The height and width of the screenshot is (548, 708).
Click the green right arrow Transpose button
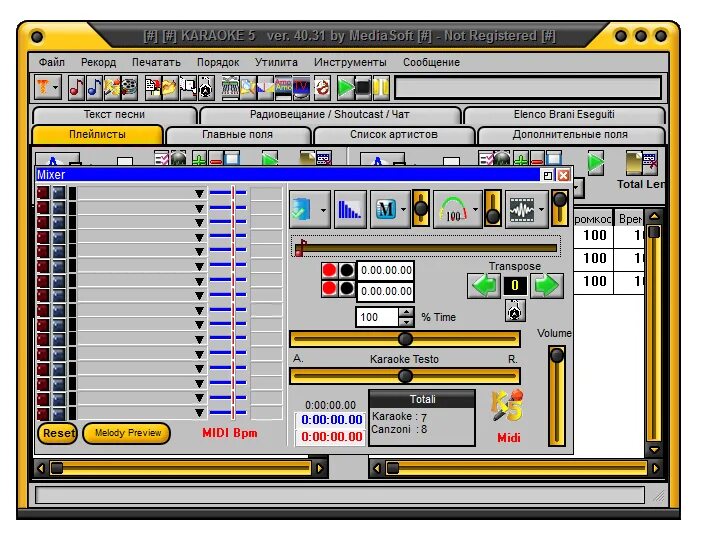547,285
